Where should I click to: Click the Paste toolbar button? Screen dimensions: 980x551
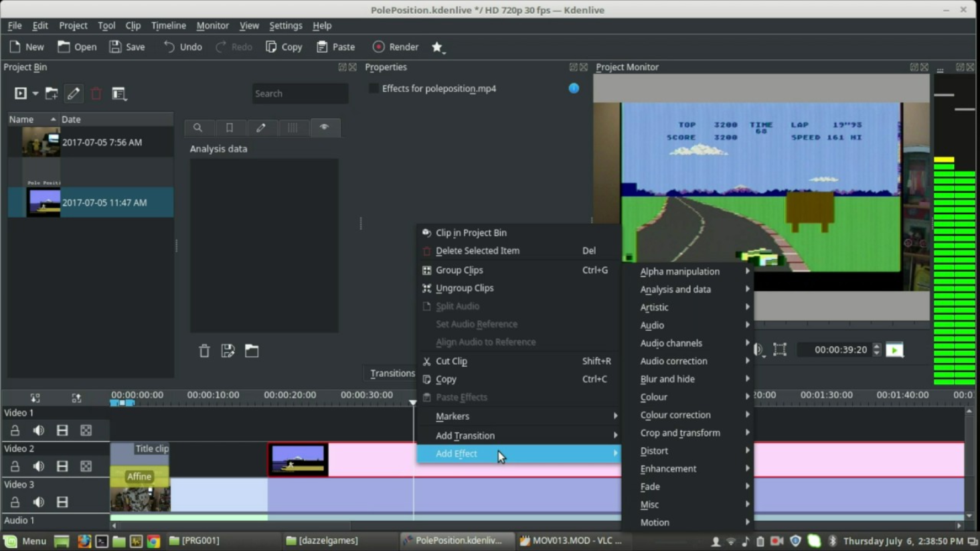tap(336, 47)
